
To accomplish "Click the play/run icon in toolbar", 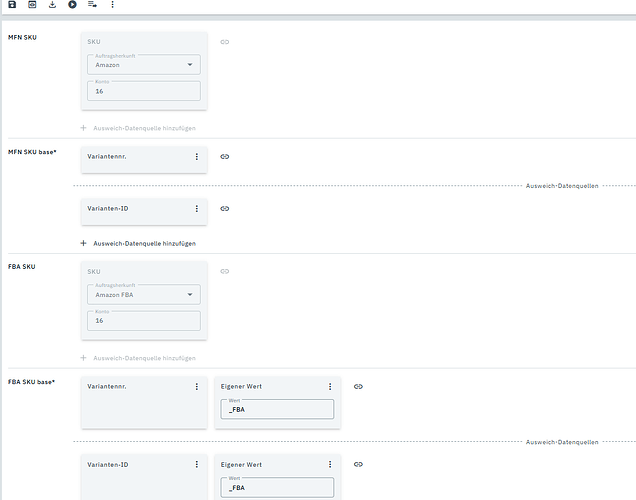I will [72, 5].
